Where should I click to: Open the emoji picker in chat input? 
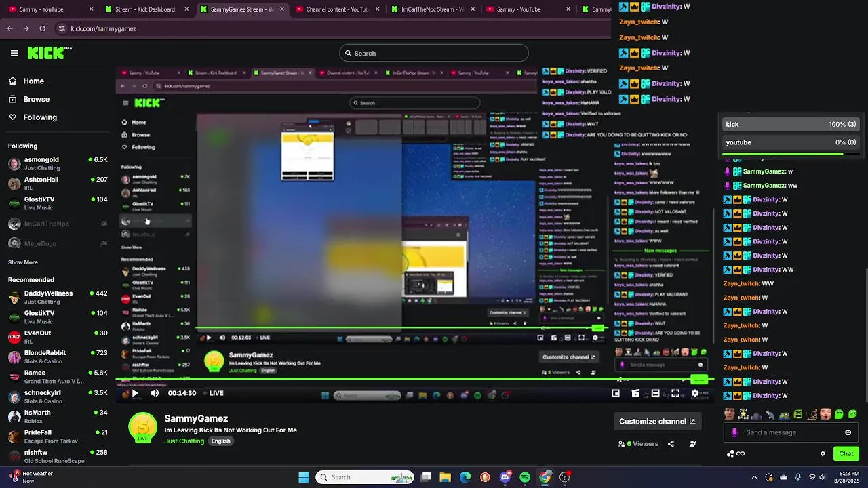coord(848,432)
